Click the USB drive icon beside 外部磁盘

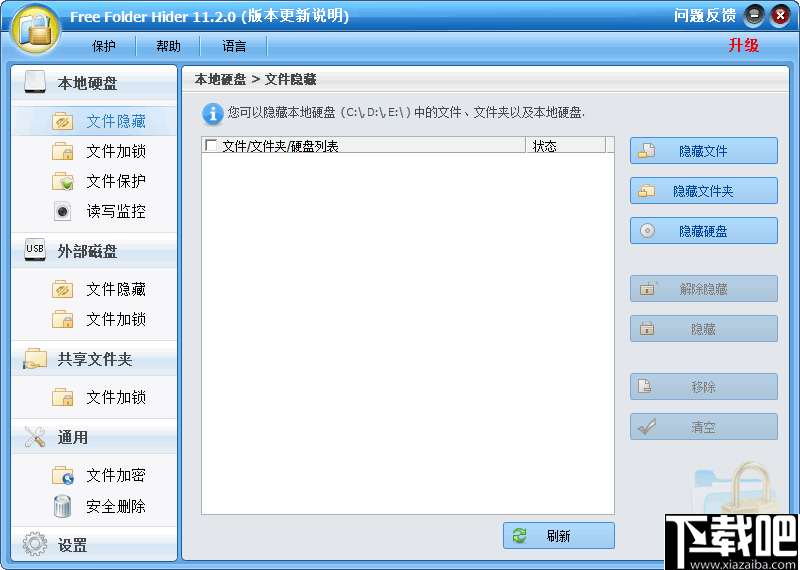tap(35, 251)
